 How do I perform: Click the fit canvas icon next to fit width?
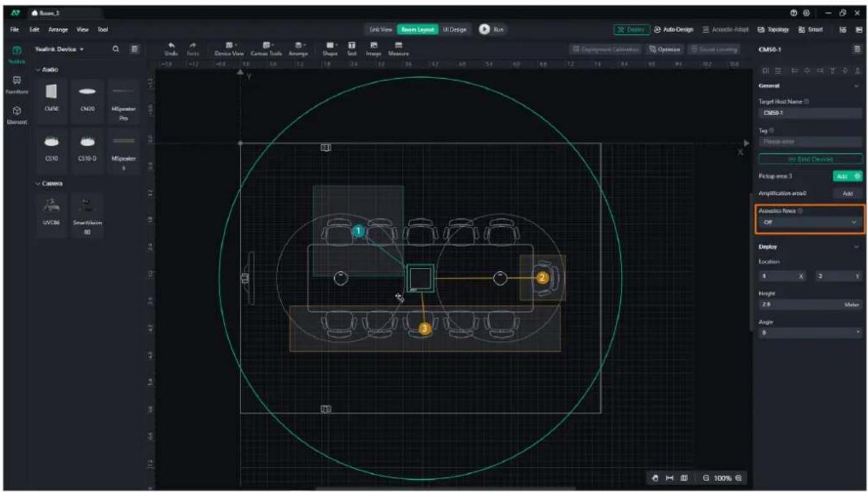pos(684,478)
